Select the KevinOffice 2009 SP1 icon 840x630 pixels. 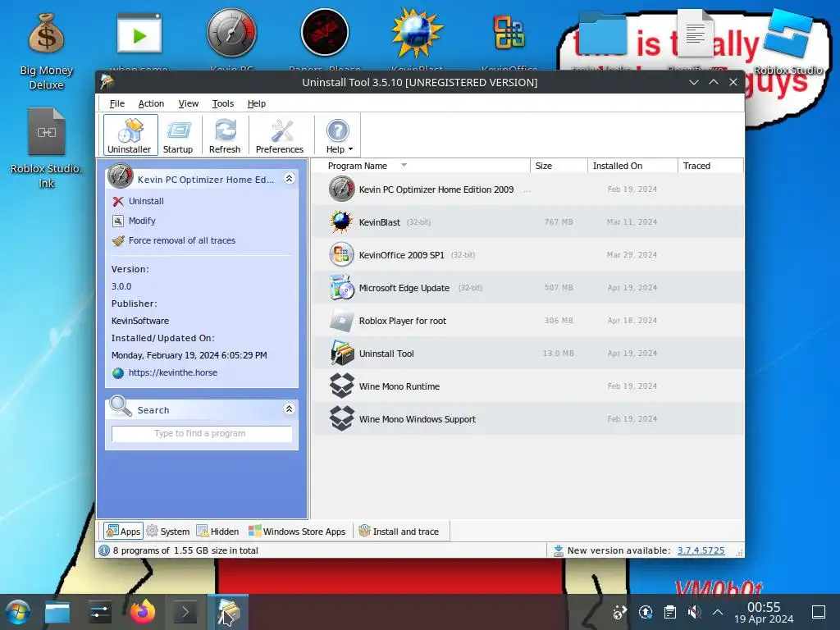(x=341, y=254)
